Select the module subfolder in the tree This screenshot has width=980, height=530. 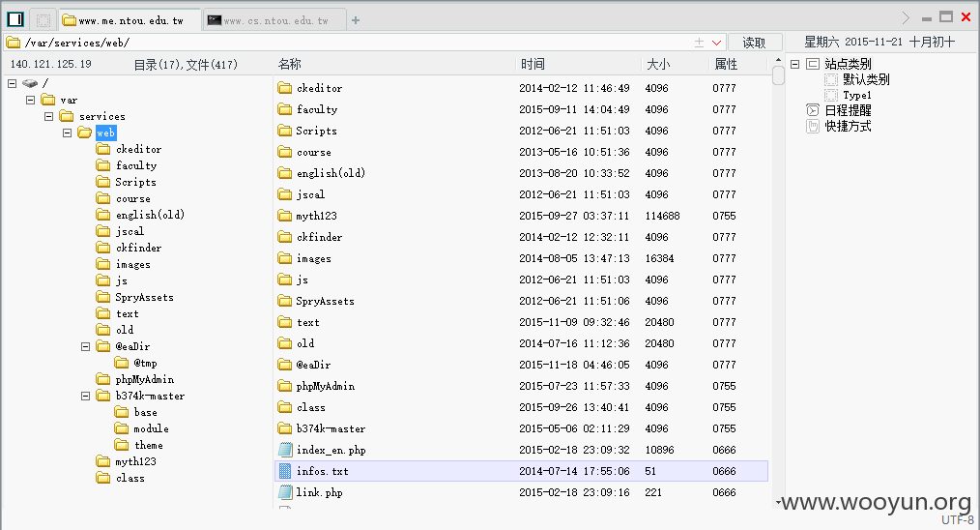(151, 428)
